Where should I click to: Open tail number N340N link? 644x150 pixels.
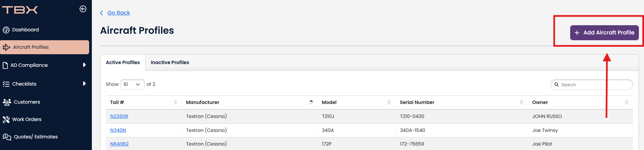[x=118, y=130]
